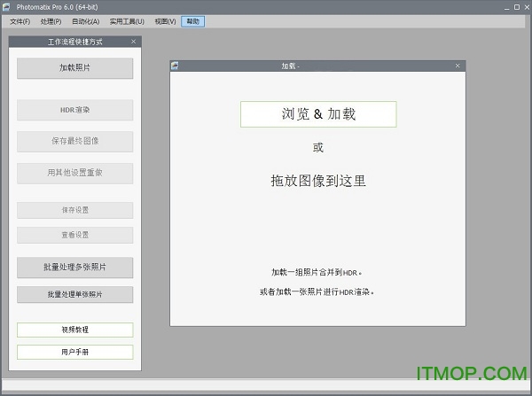Open the 处理(P) menu
The width and height of the screenshot is (532, 396).
point(51,20)
